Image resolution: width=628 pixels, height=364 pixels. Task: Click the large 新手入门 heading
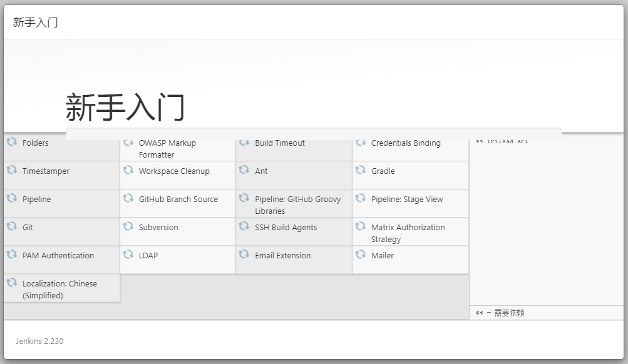(x=125, y=107)
